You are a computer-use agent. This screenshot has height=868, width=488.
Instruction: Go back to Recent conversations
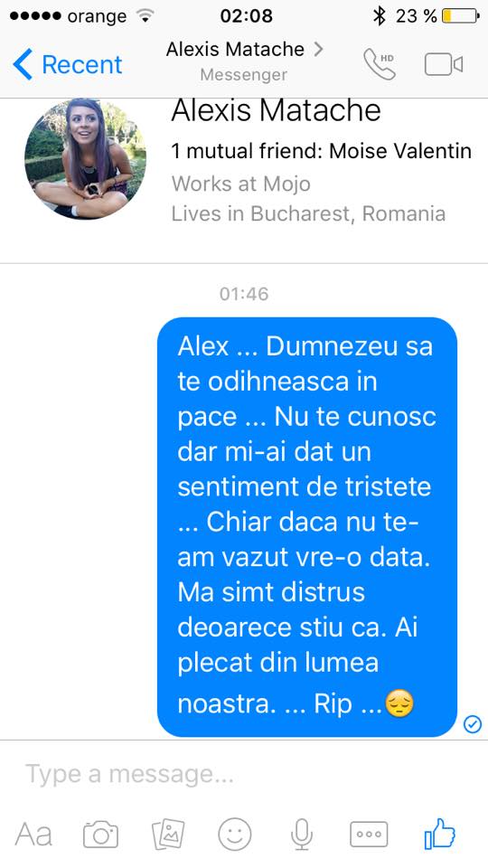[67, 64]
